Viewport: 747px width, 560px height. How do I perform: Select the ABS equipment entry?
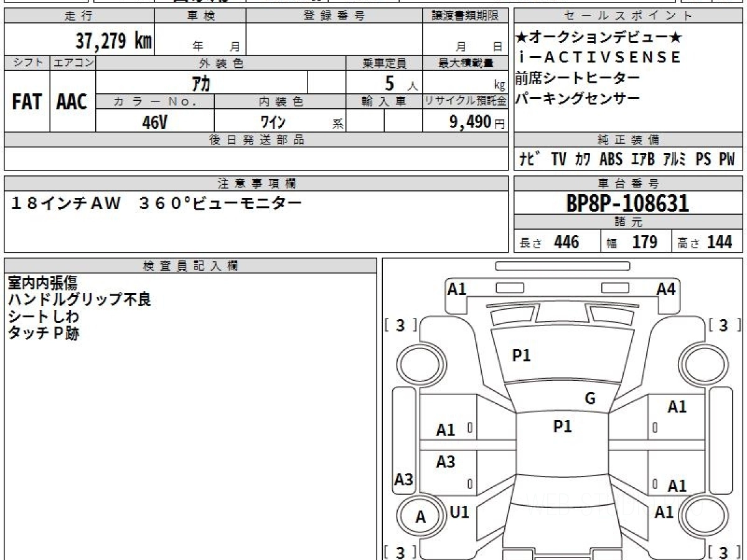[611, 159]
